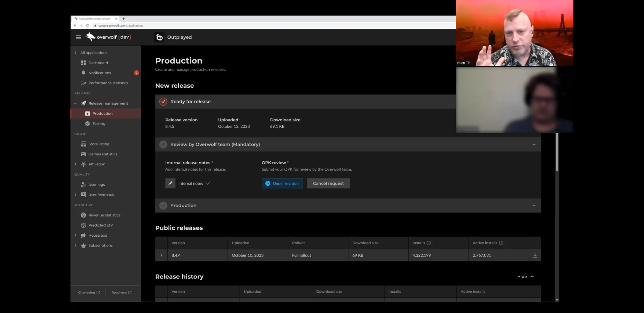This screenshot has height=313, width=644.
Task: Download the 8.4.4 release package
Action: click(x=535, y=255)
